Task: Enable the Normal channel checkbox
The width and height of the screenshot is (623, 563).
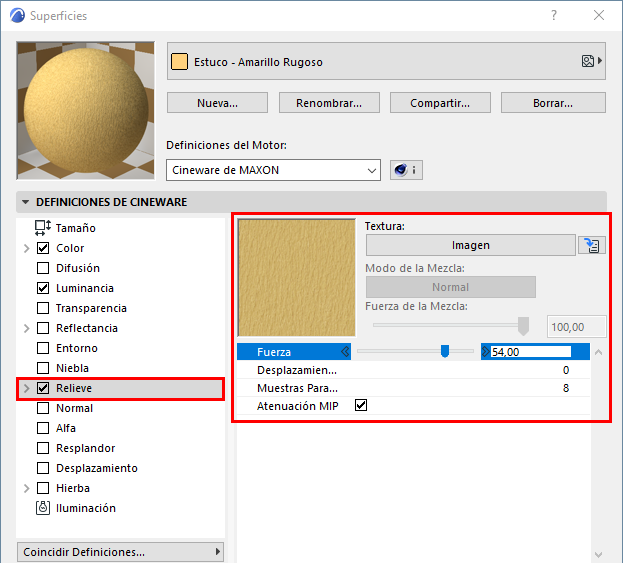Action: 43,408
